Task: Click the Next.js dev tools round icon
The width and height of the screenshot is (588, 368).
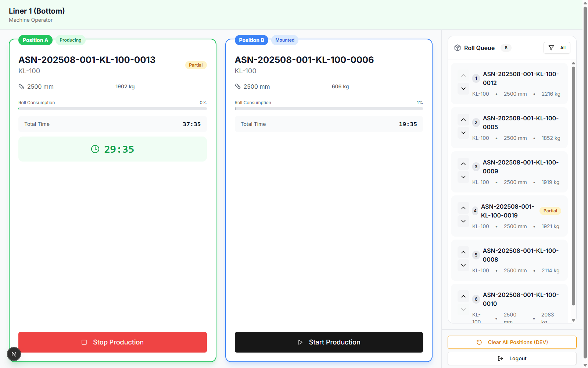Action: (14, 354)
